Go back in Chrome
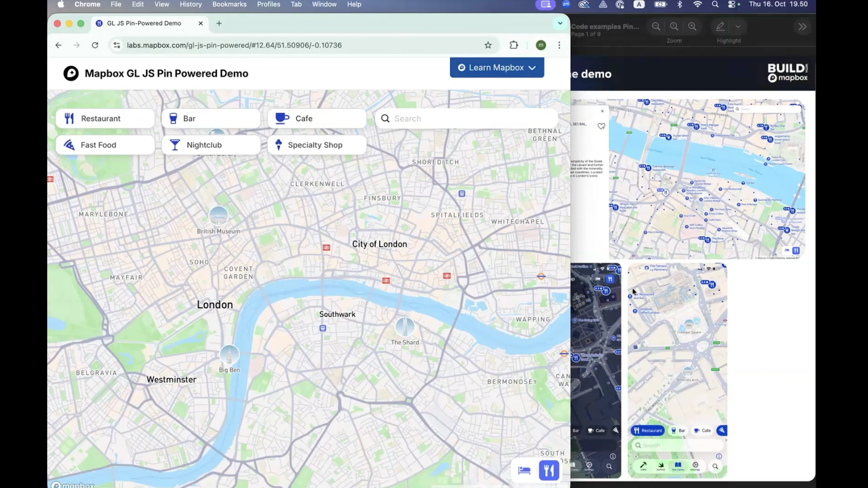 [58, 45]
